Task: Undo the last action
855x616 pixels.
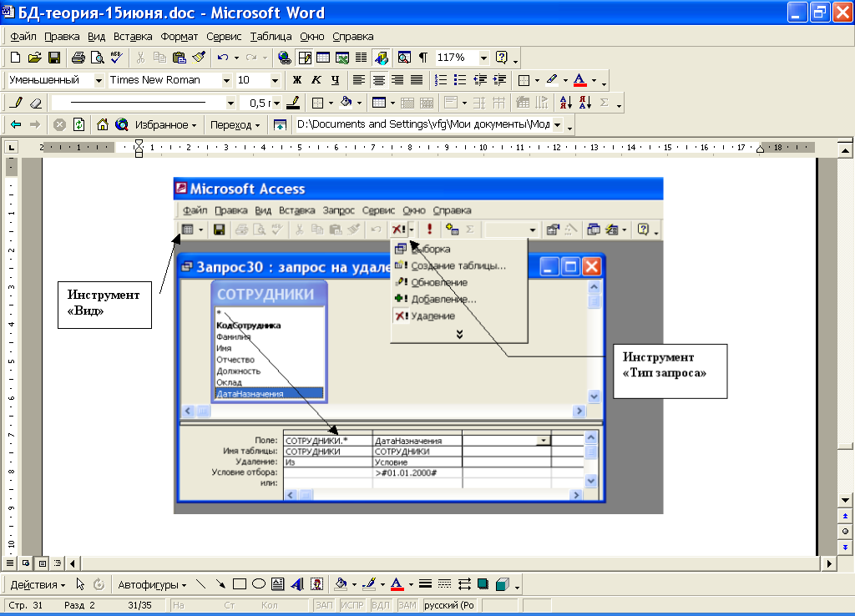Action: 222,58
